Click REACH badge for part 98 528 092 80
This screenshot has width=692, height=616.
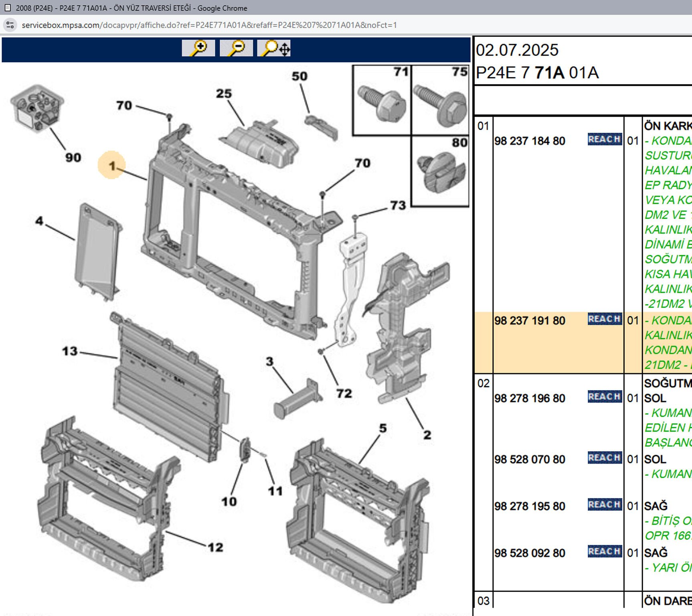click(x=605, y=551)
